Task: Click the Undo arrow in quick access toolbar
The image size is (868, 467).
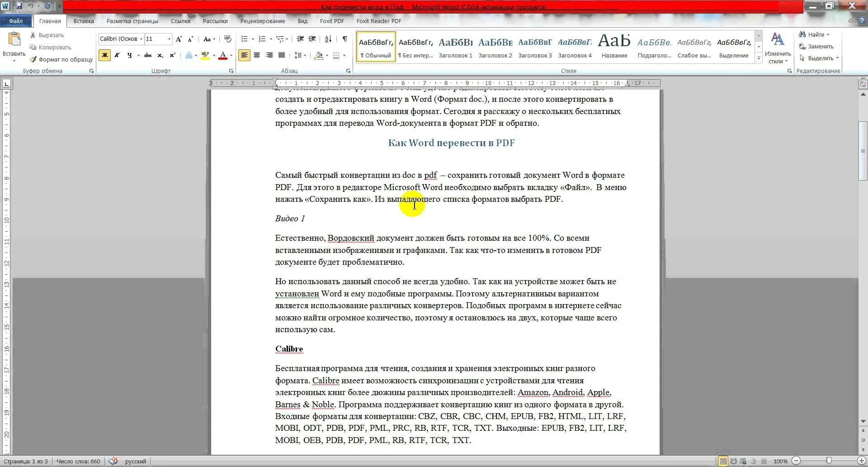Action: pos(30,6)
